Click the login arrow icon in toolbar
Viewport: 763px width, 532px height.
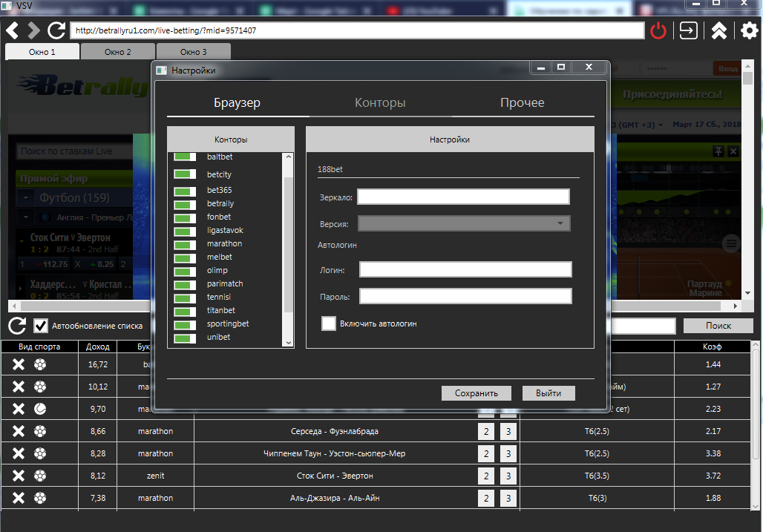click(x=688, y=30)
